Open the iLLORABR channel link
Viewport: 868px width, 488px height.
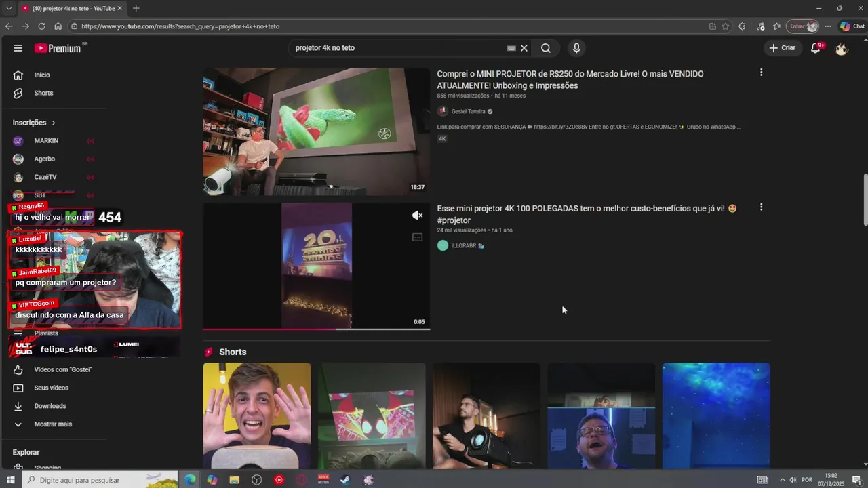(x=464, y=245)
